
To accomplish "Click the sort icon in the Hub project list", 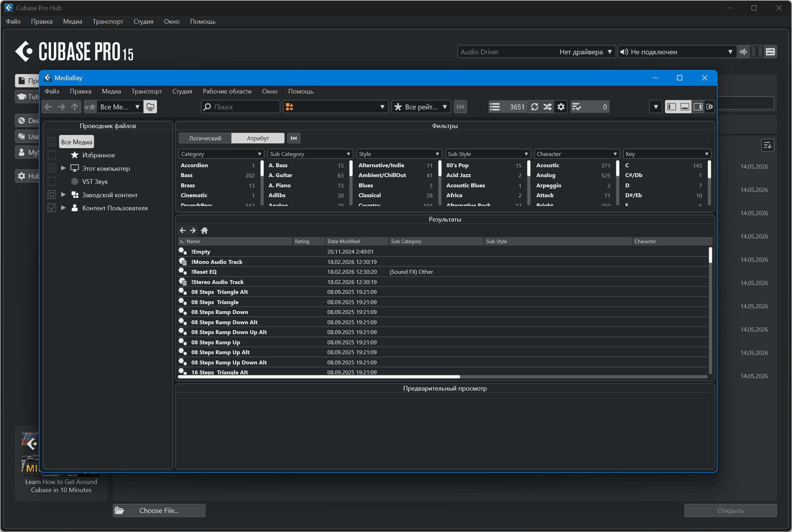I will coord(768,145).
